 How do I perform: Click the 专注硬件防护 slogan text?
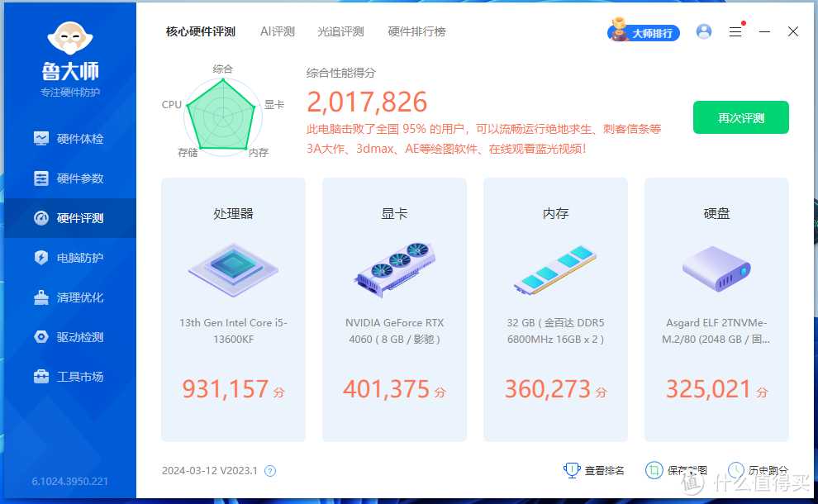pyautogui.click(x=70, y=93)
